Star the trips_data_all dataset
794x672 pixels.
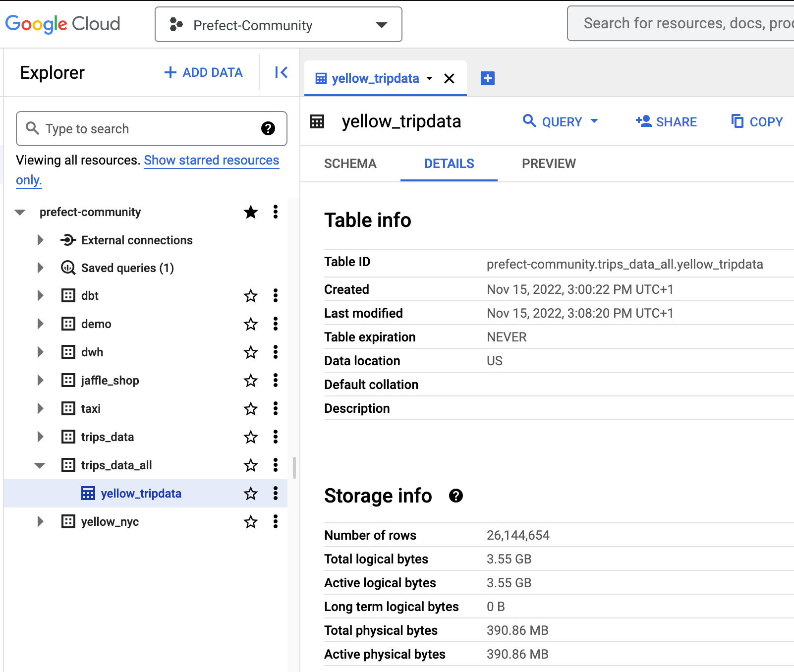tap(251, 465)
